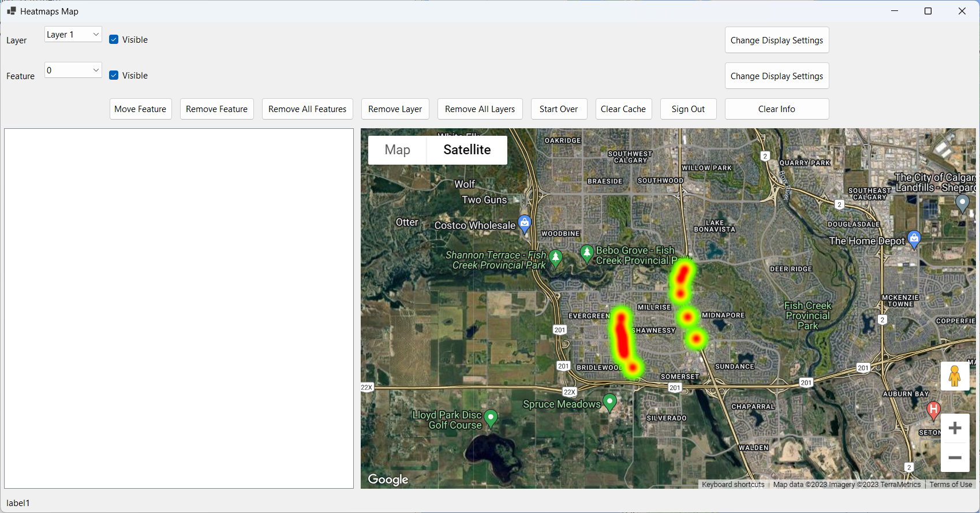Click the Costco Wholesale shopping pin
The height and width of the screenshot is (513, 980).
[524, 223]
